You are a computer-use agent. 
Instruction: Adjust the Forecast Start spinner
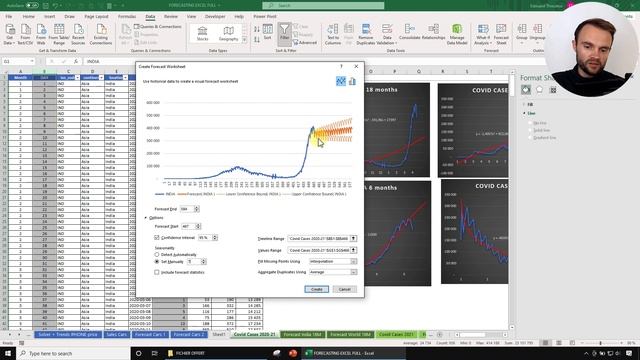tap(198, 226)
